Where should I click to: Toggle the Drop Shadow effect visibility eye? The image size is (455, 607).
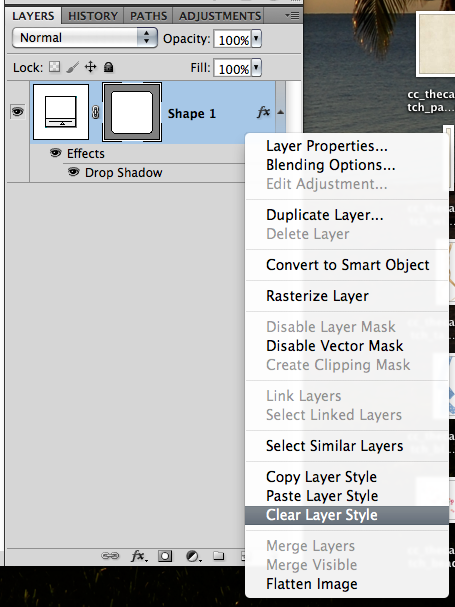click(x=74, y=171)
